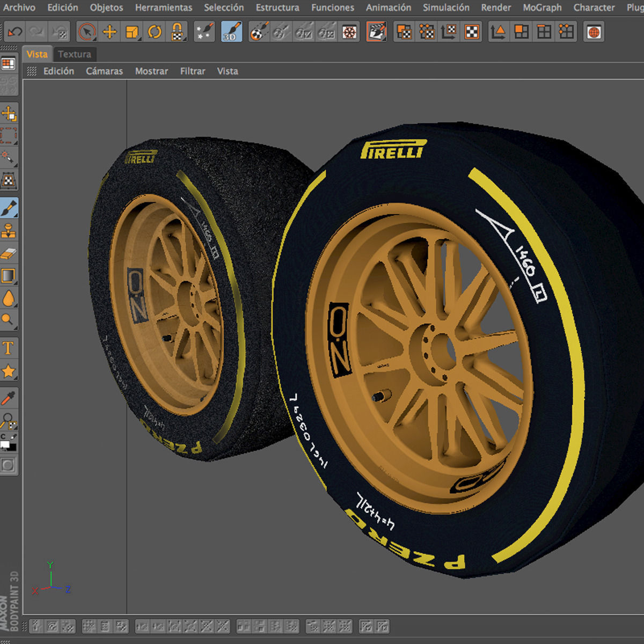Image resolution: width=644 pixels, height=644 pixels.
Task: Select the Move tool with cross arrows
Action: pos(109,32)
